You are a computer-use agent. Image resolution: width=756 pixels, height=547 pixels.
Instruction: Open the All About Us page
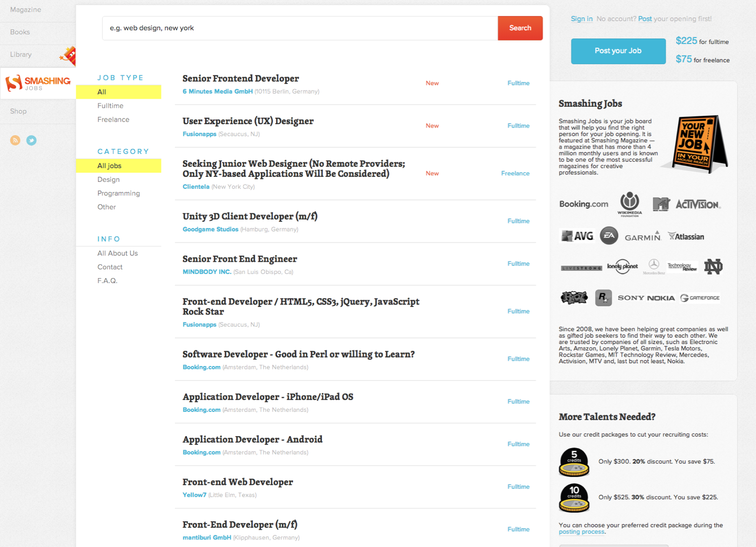(x=117, y=253)
